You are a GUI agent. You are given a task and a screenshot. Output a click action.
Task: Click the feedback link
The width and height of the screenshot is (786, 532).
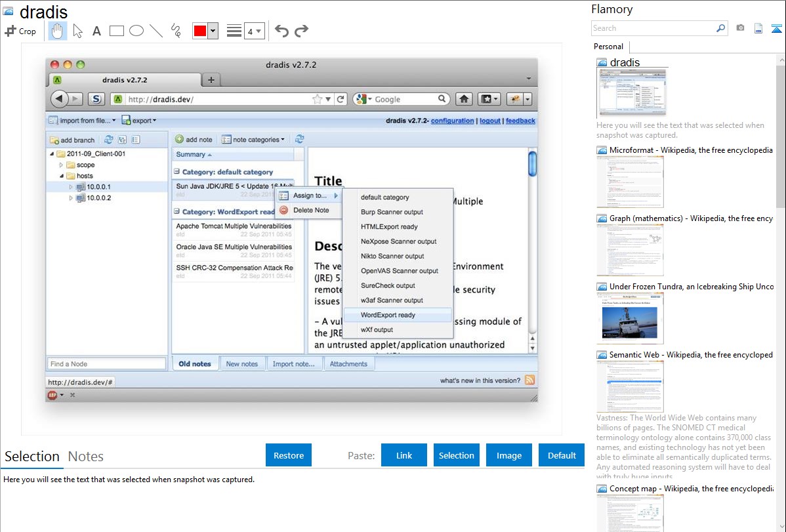(520, 120)
